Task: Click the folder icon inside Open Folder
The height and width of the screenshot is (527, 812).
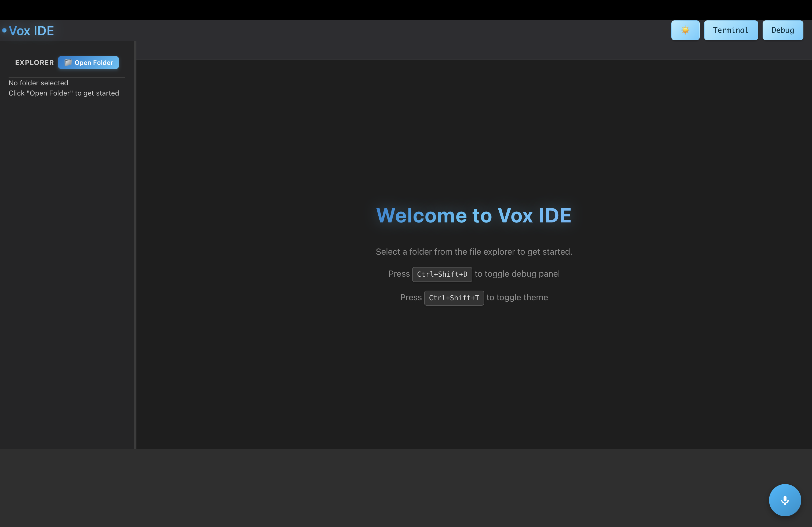Action: click(68, 63)
